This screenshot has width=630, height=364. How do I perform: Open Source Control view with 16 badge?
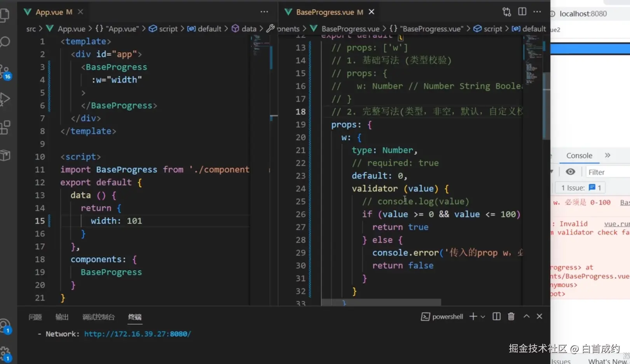point(5,71)
